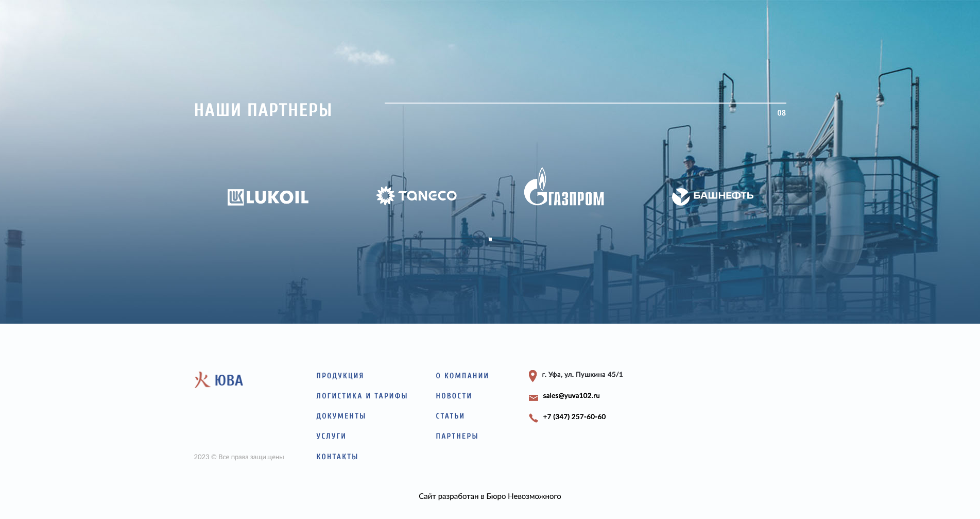
Task: Open Логистика и тарифы footer link
Action: click(x=362, y=396)
